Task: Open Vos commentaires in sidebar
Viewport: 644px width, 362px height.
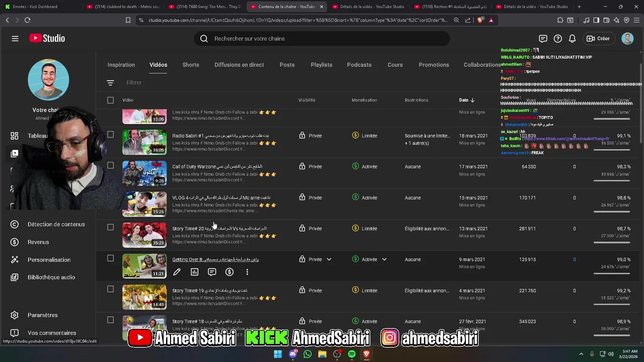Action: tap(52, 333)
